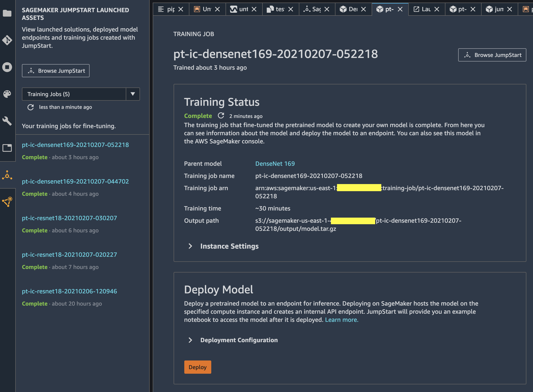The height and width of the screenshot is (392, 533).
Task: Refresh training status next to Complete
Action: (x=221, y=116)
